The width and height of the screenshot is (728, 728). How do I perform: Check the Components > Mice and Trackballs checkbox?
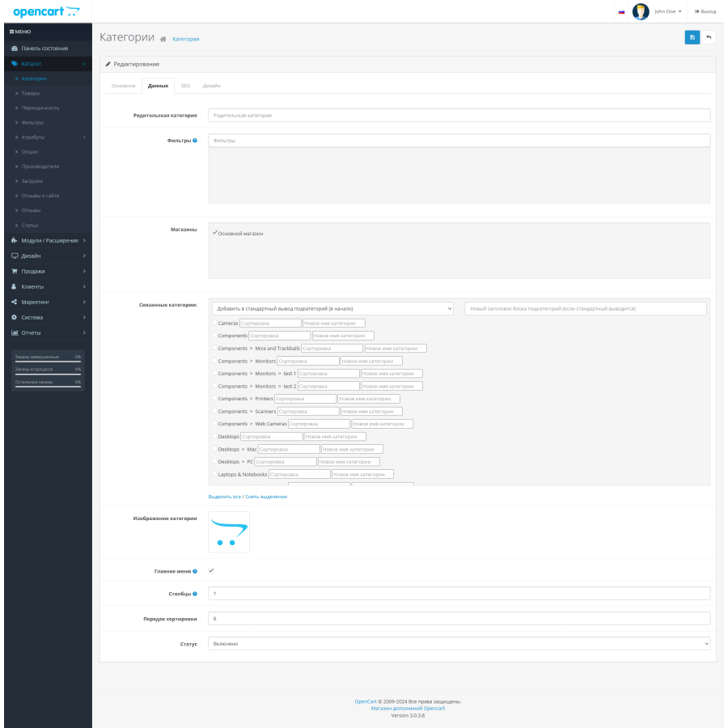pyautogui.click(x=214, y=348)
